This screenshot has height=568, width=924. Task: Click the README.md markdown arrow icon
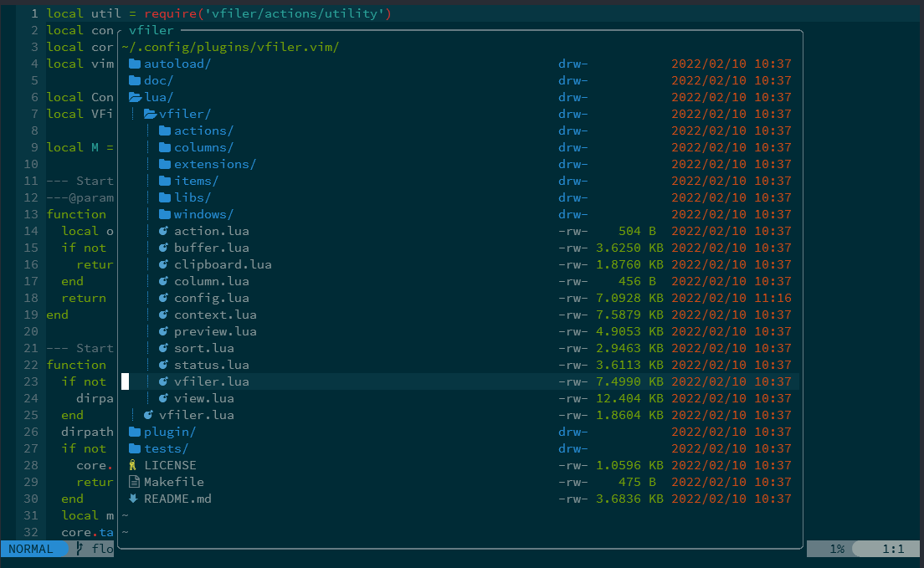click(134, 499)
